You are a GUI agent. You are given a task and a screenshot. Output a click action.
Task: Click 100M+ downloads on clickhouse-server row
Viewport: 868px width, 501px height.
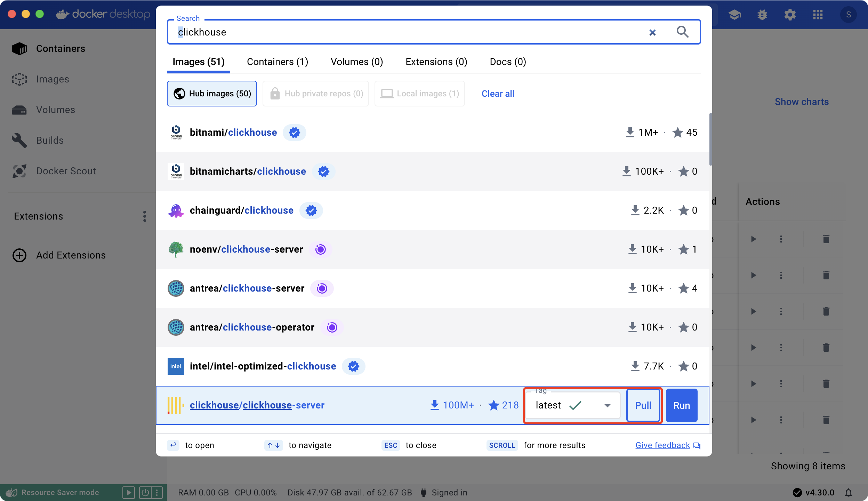point(452,405)
